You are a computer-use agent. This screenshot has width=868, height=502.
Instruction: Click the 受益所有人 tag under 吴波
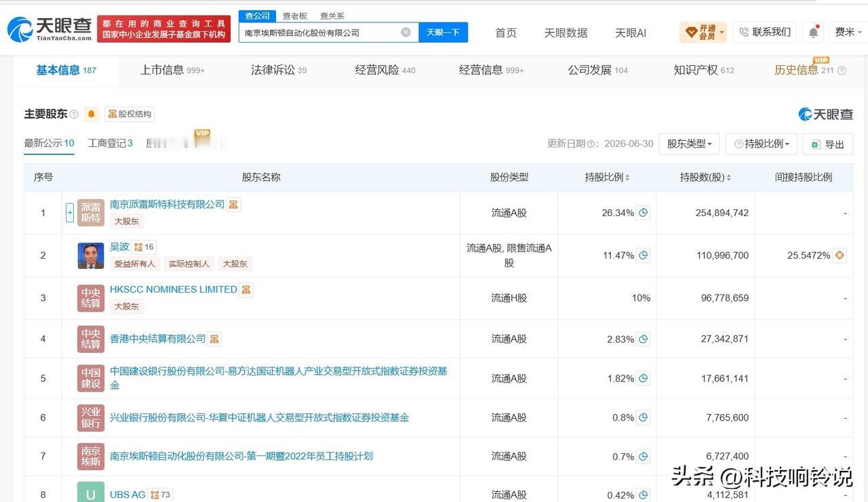click(x=135, y=264)
